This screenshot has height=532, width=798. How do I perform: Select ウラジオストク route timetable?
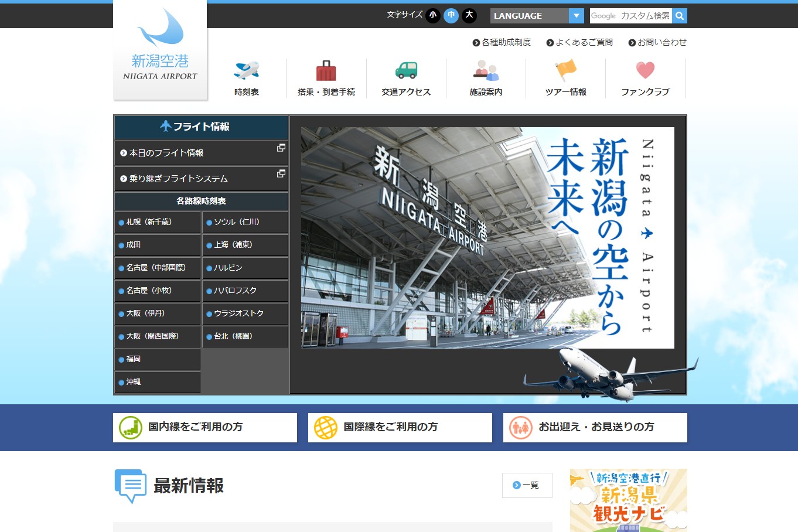tap(245, 313)
